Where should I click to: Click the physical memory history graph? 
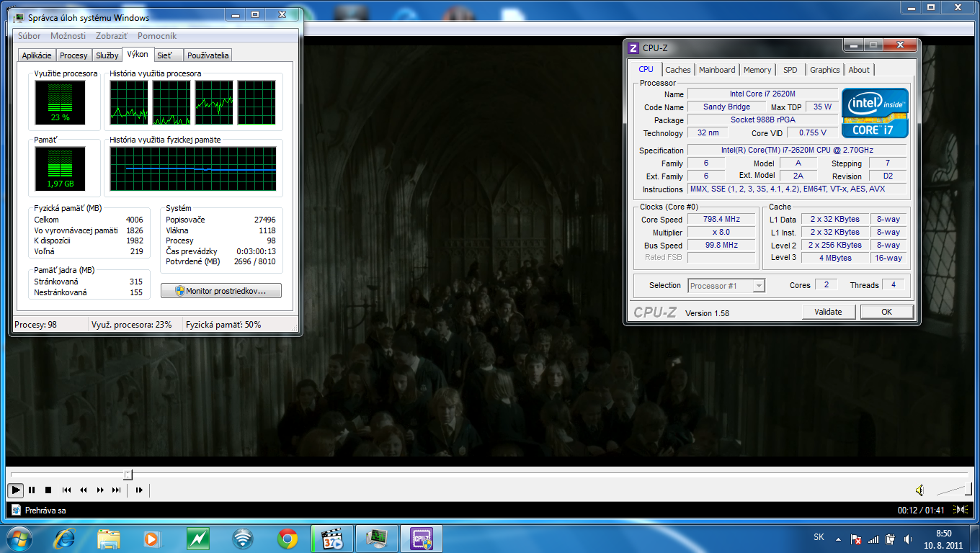tap(192, 168)
